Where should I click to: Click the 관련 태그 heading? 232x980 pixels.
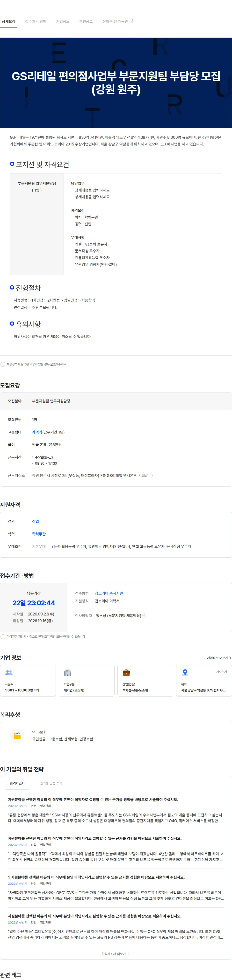[11, 975]
